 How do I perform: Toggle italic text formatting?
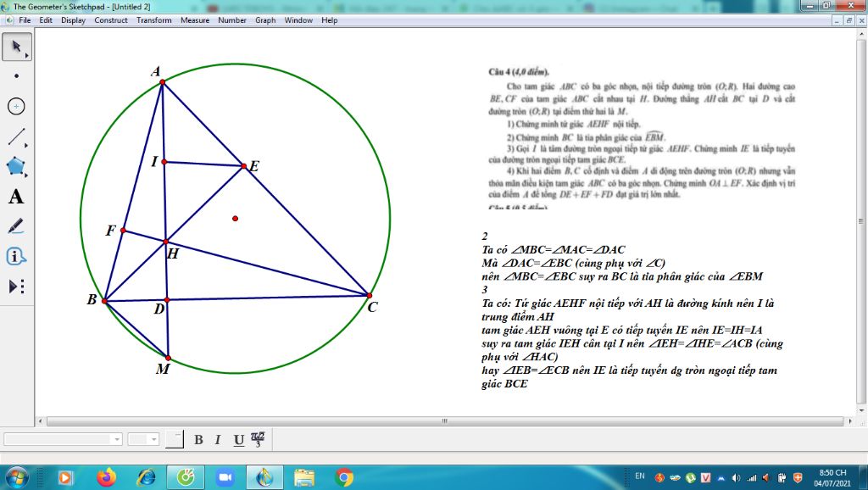tap(218, 440)
